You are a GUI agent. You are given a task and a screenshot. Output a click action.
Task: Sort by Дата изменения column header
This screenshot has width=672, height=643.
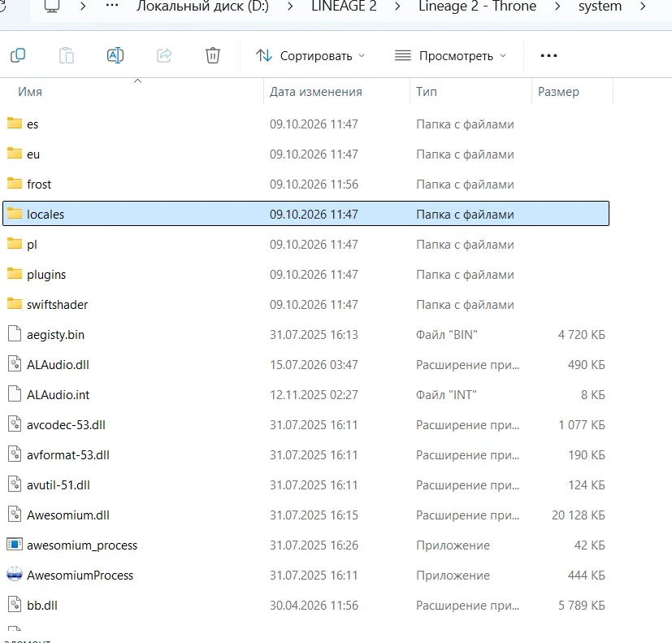coord(316,92)
